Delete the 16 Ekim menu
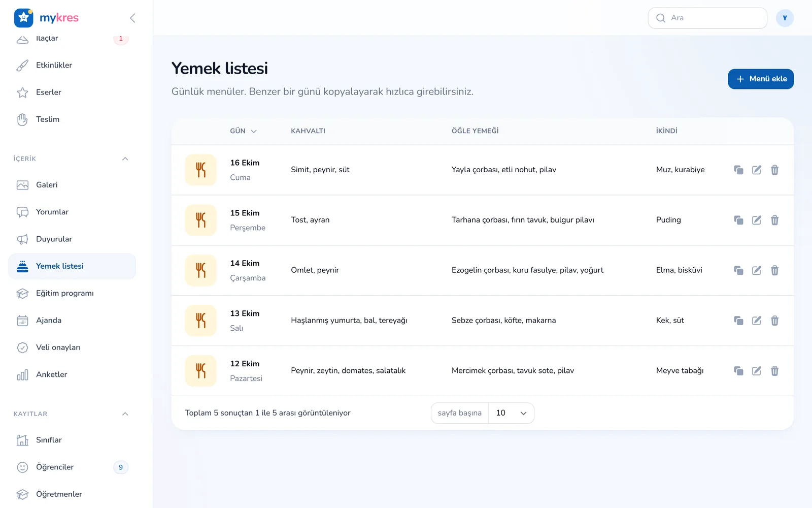The image size is (812, 508). [774, 170]
